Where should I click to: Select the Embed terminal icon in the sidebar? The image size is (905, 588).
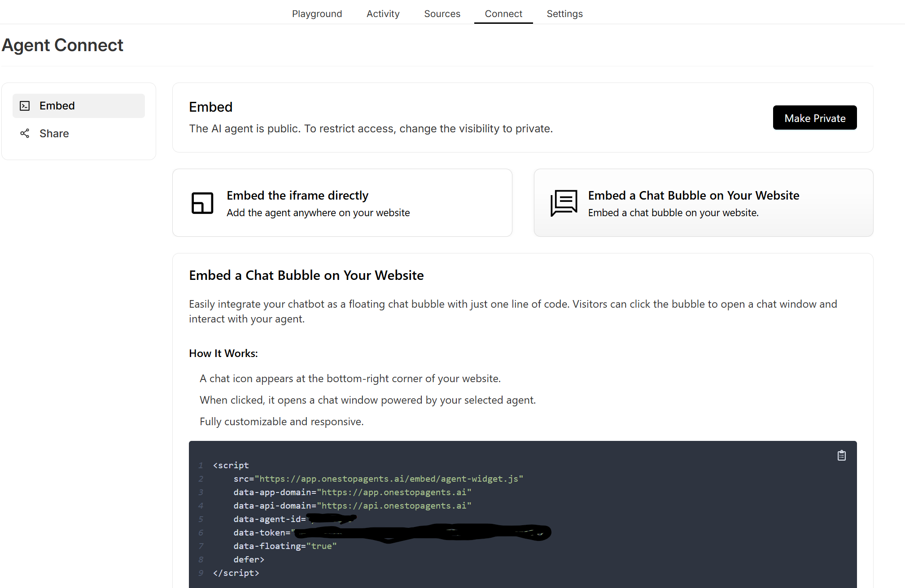point(25,105)
